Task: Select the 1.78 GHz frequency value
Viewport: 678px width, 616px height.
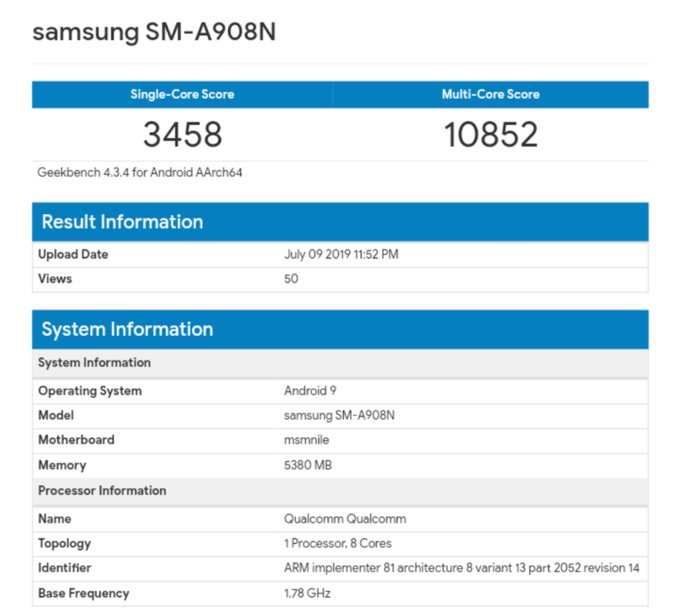Action: click(x=307, y=593)
